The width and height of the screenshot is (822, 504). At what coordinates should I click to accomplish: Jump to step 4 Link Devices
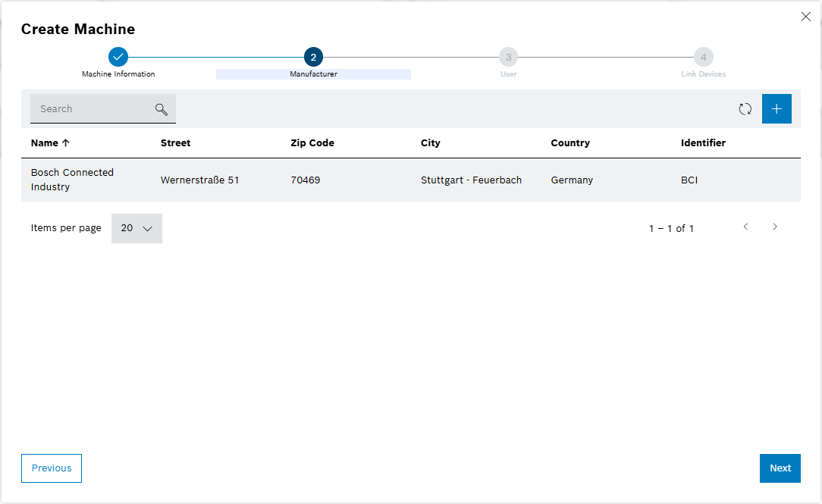(703, 57)
